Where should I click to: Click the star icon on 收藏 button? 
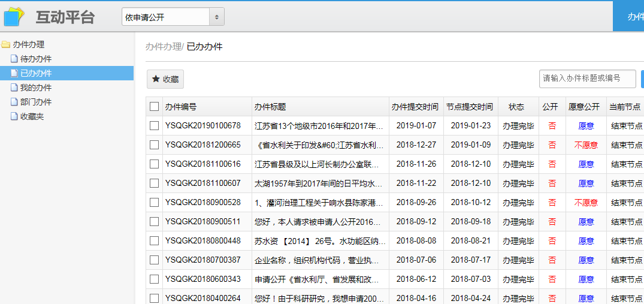coord(156,79)
